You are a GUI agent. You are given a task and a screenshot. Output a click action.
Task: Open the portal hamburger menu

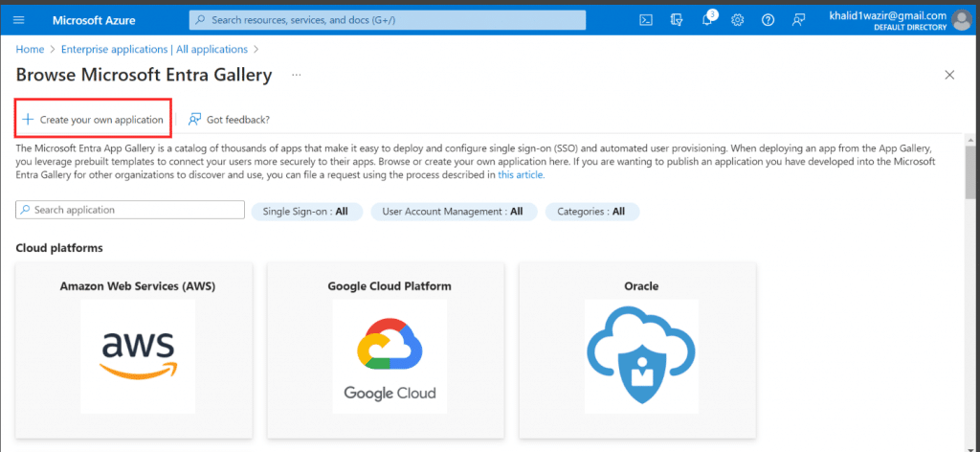point(19,20)
